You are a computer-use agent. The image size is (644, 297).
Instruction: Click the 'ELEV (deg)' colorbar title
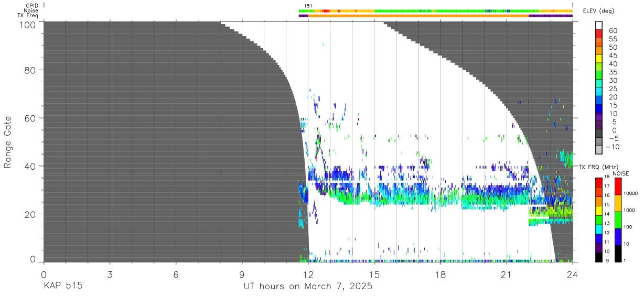click(599, 11)
